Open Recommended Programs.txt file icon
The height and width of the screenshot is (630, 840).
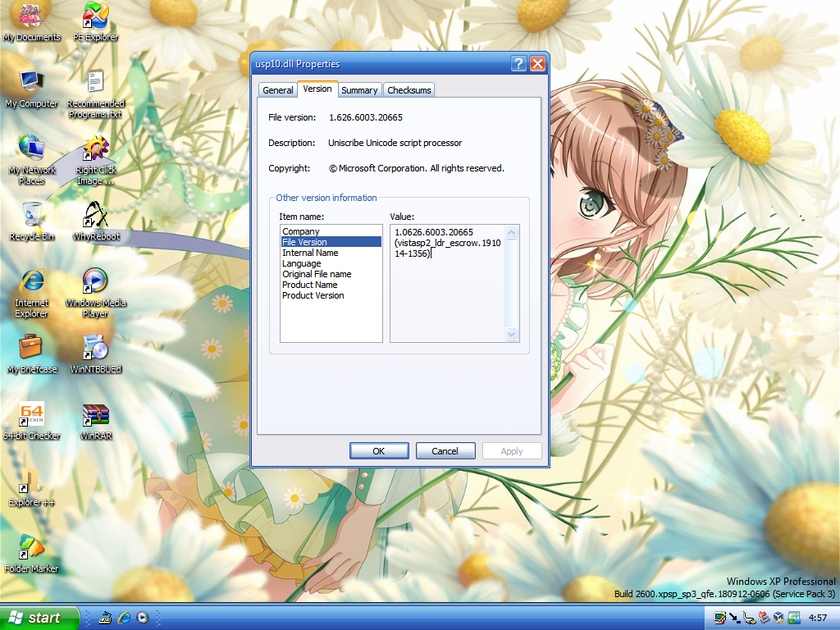tap(95, 94)
